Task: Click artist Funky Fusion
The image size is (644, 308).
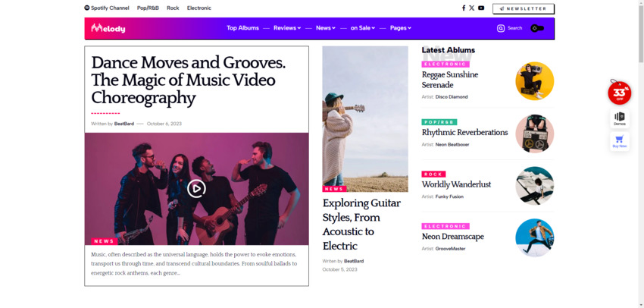Action: point(449,196)
